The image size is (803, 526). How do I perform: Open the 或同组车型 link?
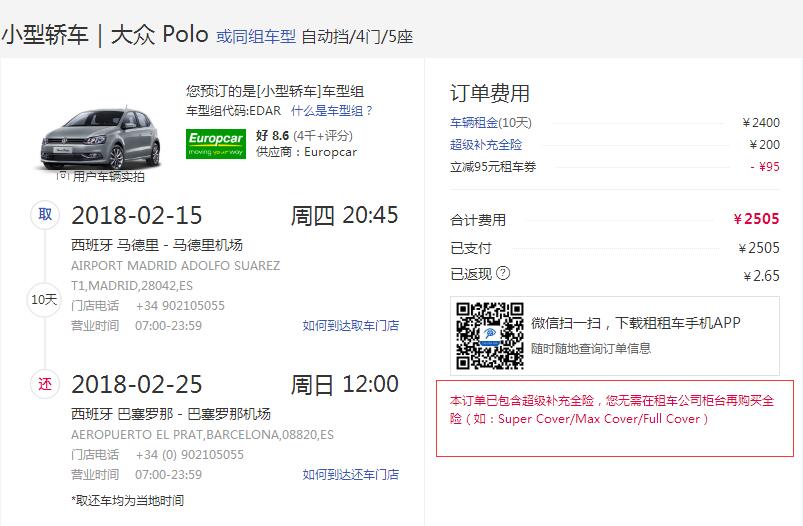(x=256, y=36)
